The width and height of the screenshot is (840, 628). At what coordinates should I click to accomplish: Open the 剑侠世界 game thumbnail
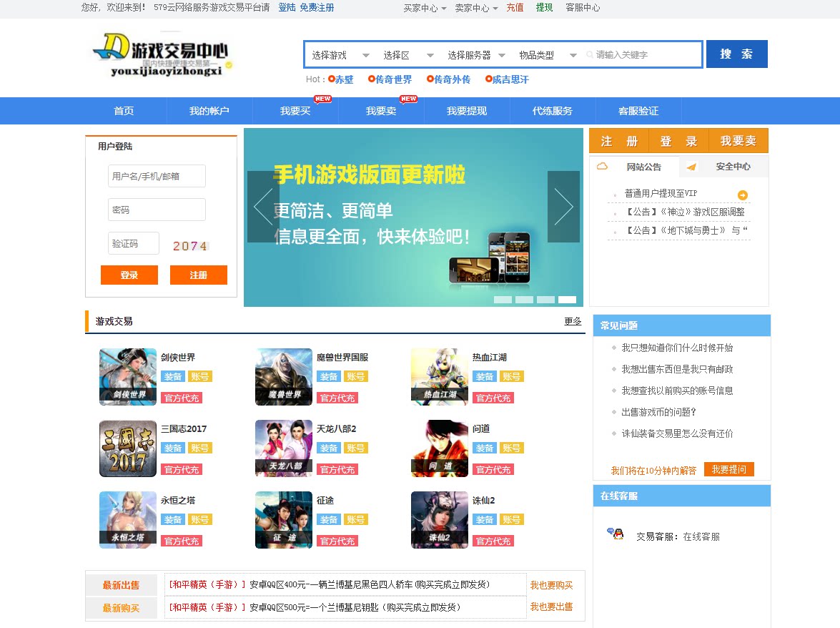pyautogui.click(x=127, y=376)
